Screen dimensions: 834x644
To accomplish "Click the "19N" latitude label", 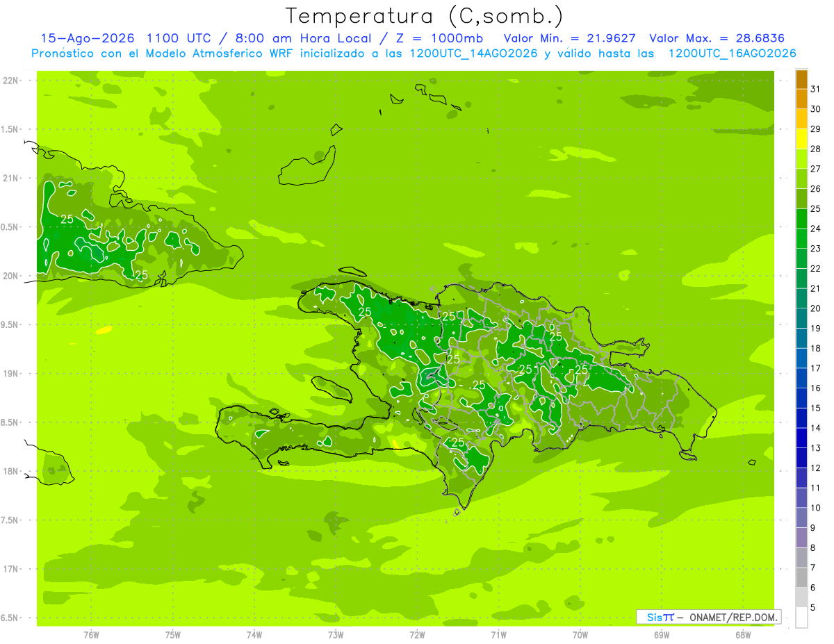I will [10, 374].
